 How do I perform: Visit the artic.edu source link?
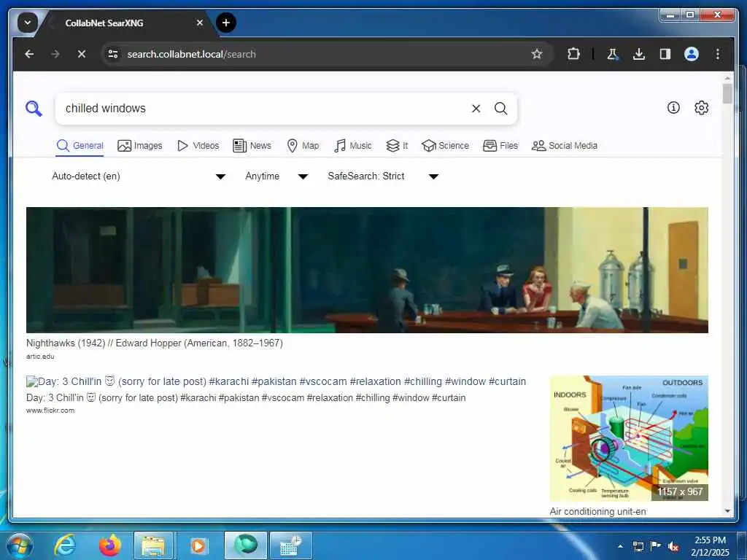click(40, 356)
